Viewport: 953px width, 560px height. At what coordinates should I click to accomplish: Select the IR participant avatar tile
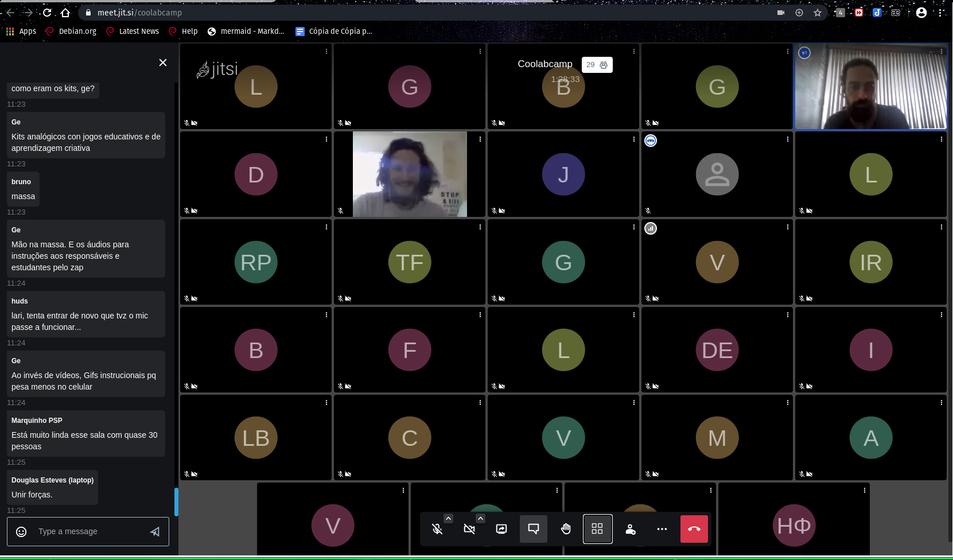coord(871,262)
